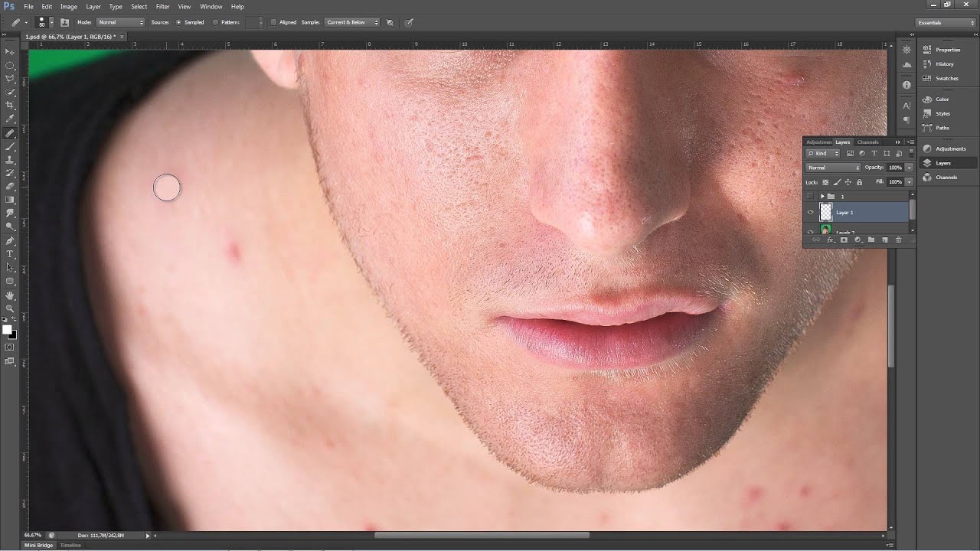Select the Crop tool
Image resolution: width=980 pixels, height=551 pixels.
click(10, 106)
